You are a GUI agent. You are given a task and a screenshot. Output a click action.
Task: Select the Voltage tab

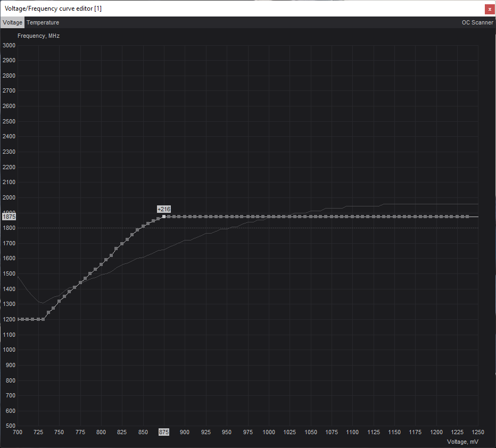pyautogui.click(x=12, y=23)
